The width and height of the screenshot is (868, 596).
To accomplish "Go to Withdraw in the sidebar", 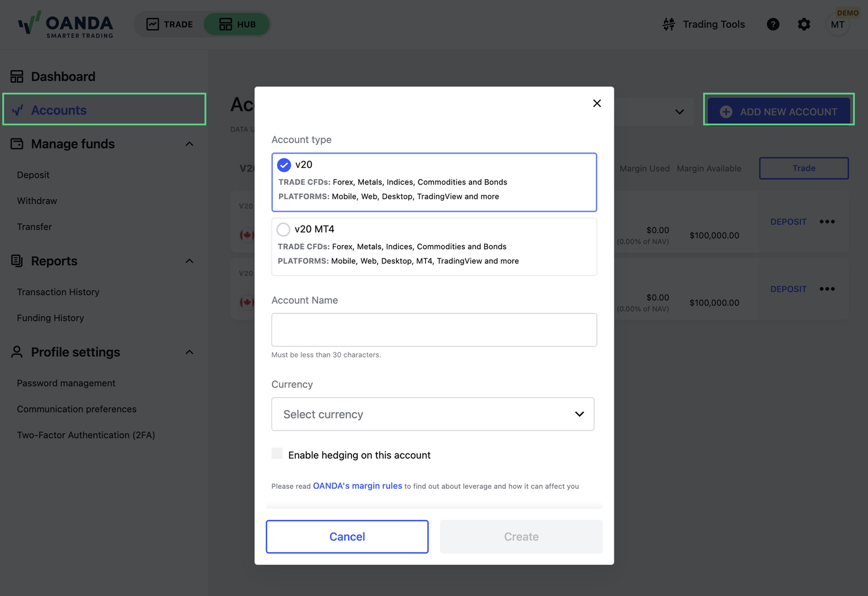I will coord(37,201).
